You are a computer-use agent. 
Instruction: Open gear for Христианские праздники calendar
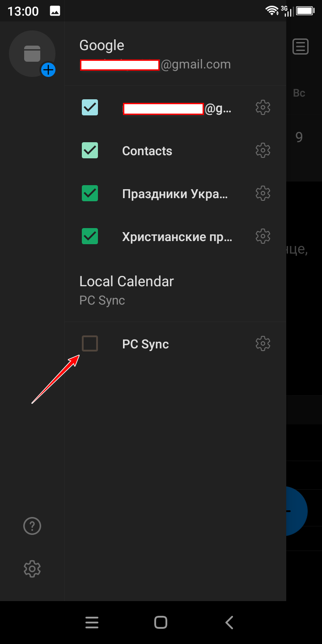pos(263,236)
